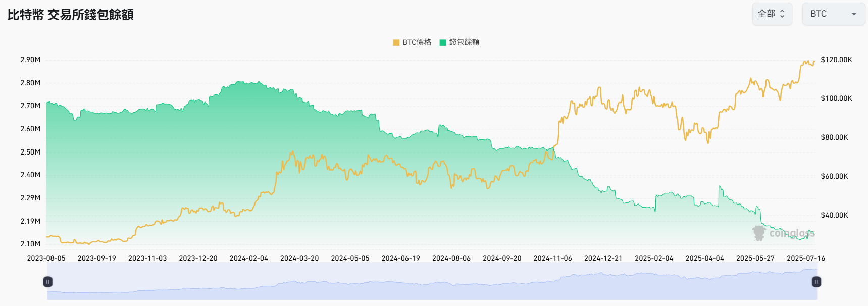Click the 2.90M axis value
The height and width of the screenshot is (306, 868).
pyautogui.click(x=30, y=60)
